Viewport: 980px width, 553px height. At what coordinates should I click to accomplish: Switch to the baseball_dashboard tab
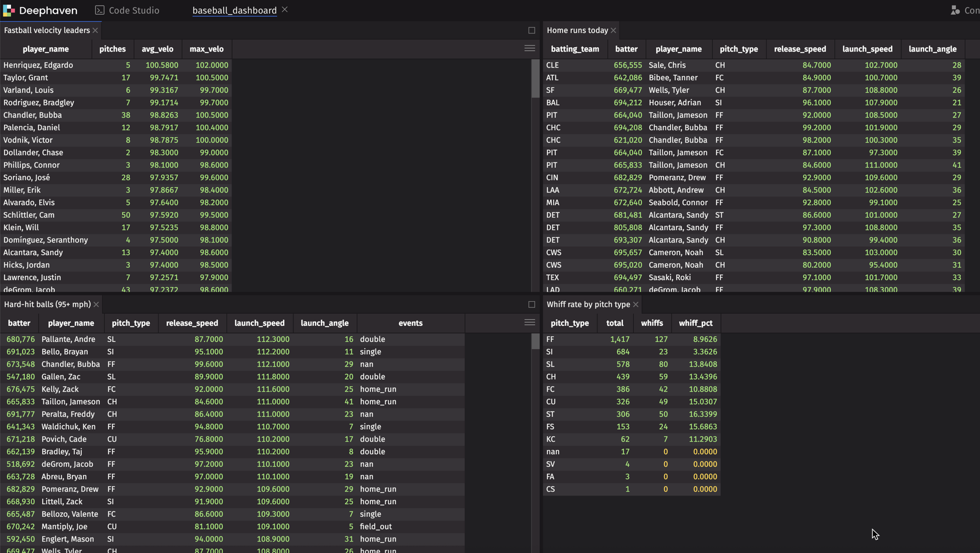tap(234, 10)
